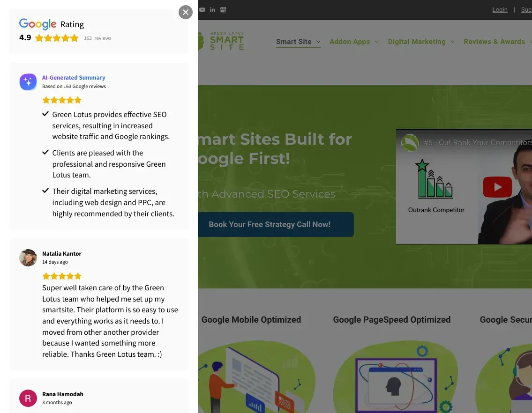Click the Google Mobile Optimized heading

(251, 320)
